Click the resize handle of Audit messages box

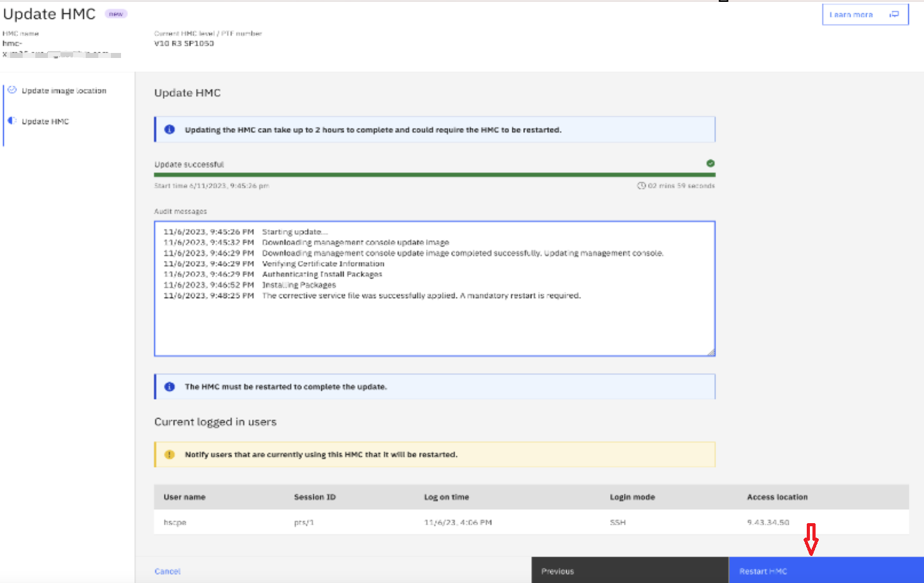pyautogui.click(x=711, y=352)
